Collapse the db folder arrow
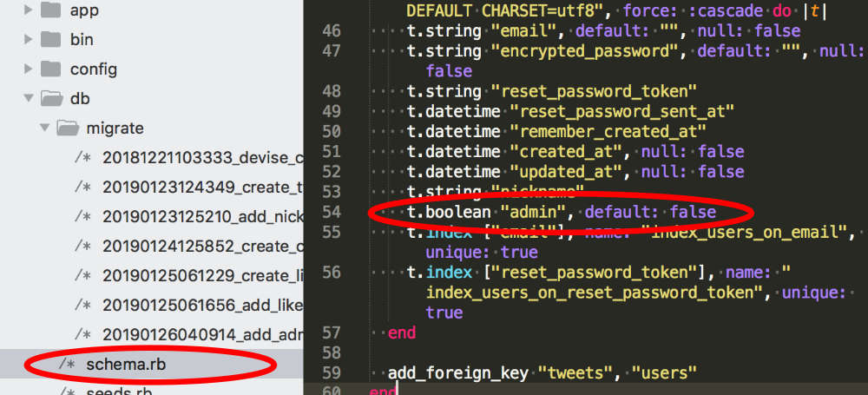This screenshot has width=868, height=395. [x=28, y=99]
